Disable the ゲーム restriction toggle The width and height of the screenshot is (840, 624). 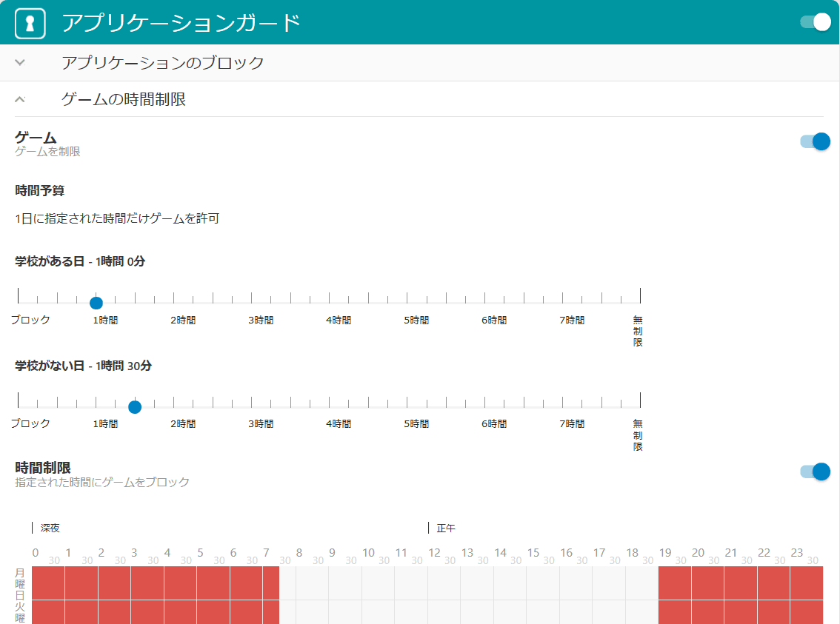pos(815,141)
